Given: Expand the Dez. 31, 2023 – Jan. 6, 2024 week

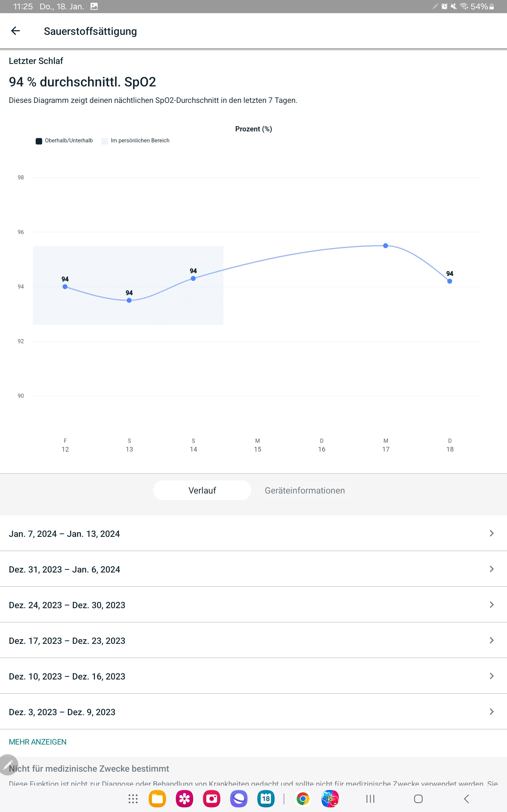Looking at the screenshot, I should (253, 569).
